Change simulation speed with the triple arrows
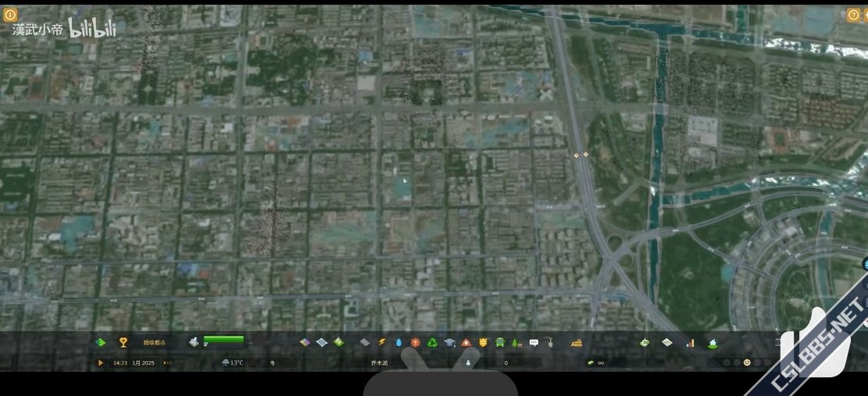This screenshot has width=868, height=396. point(168,362)
